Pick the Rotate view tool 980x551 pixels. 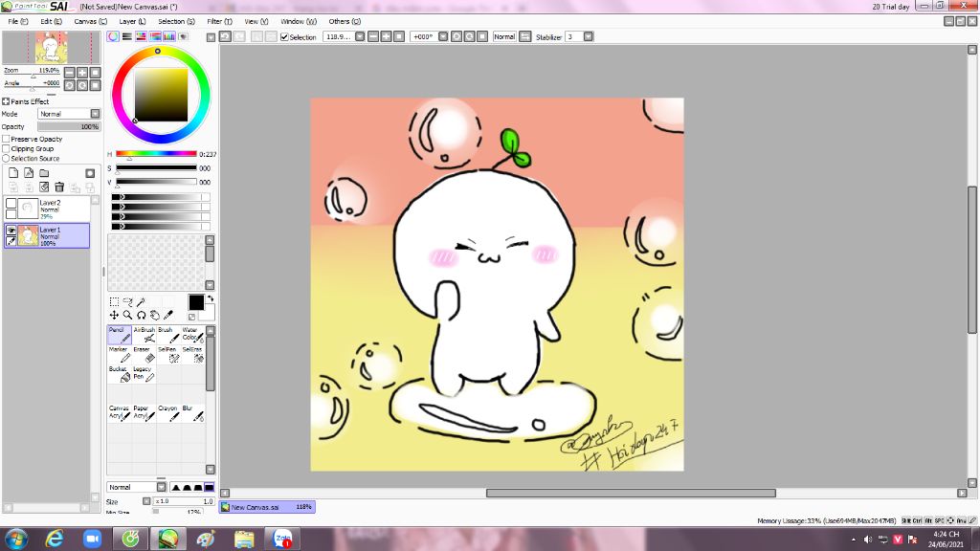pyautogui.click(x=142, y=316)
